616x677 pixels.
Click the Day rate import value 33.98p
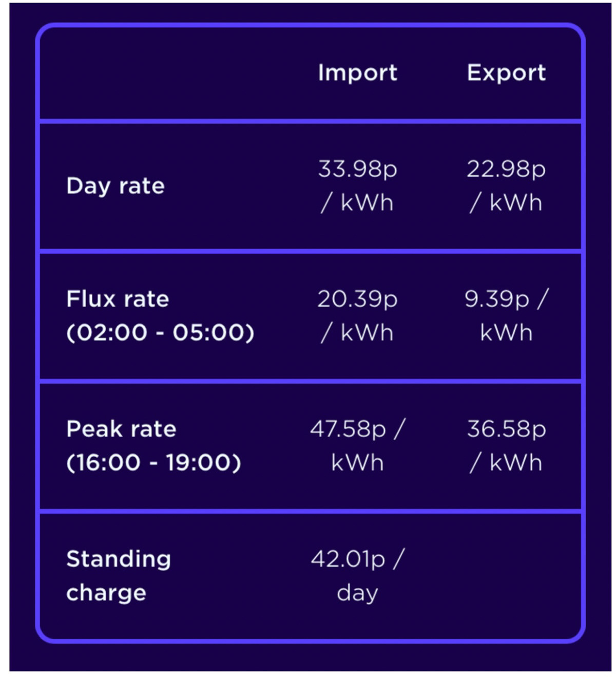point(357,169)
